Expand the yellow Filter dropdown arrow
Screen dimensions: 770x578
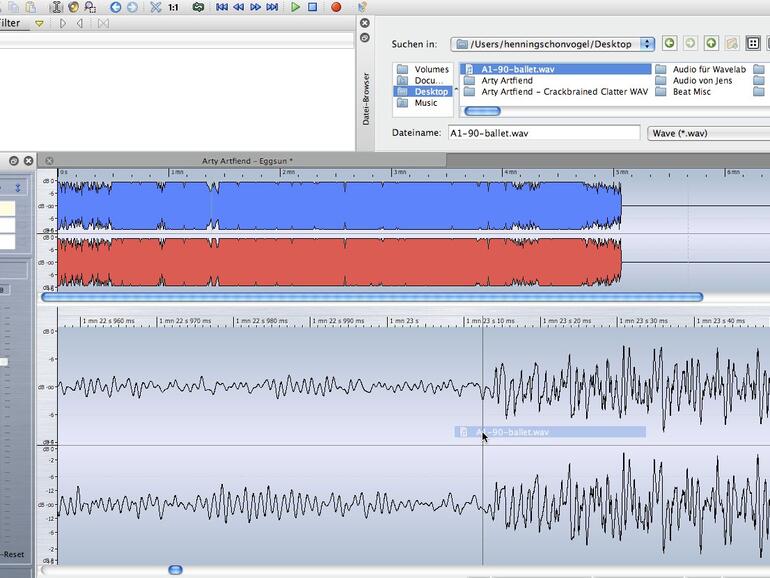[x=39, y=23]
